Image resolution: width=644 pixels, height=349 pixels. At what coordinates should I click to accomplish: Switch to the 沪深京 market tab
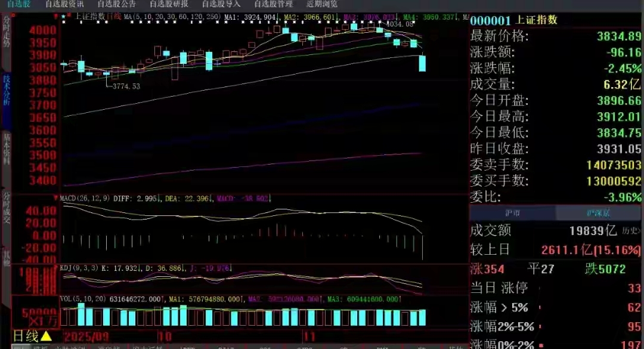(599, 213)
